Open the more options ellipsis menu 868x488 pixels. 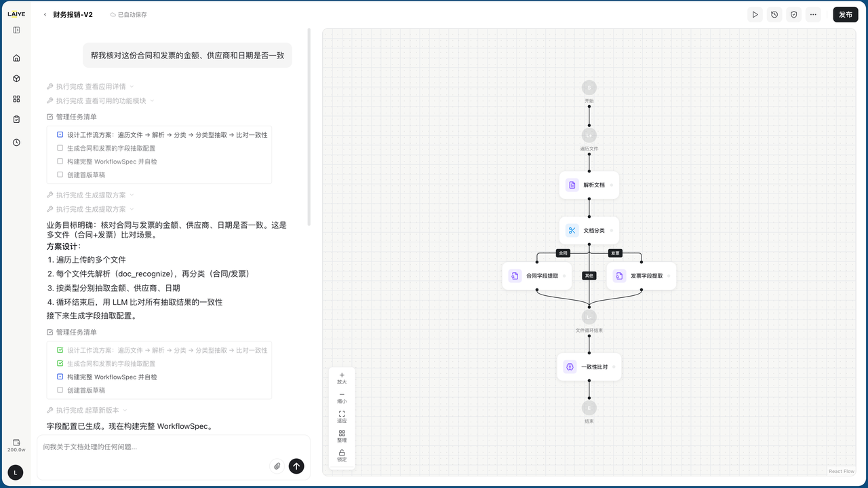click(x=813, y=14)
